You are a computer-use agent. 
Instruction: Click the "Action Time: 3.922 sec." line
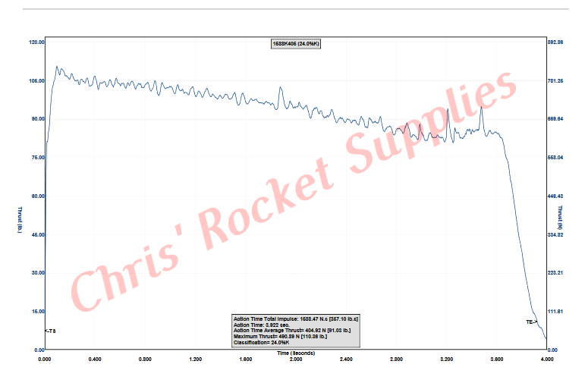point(261,325)
